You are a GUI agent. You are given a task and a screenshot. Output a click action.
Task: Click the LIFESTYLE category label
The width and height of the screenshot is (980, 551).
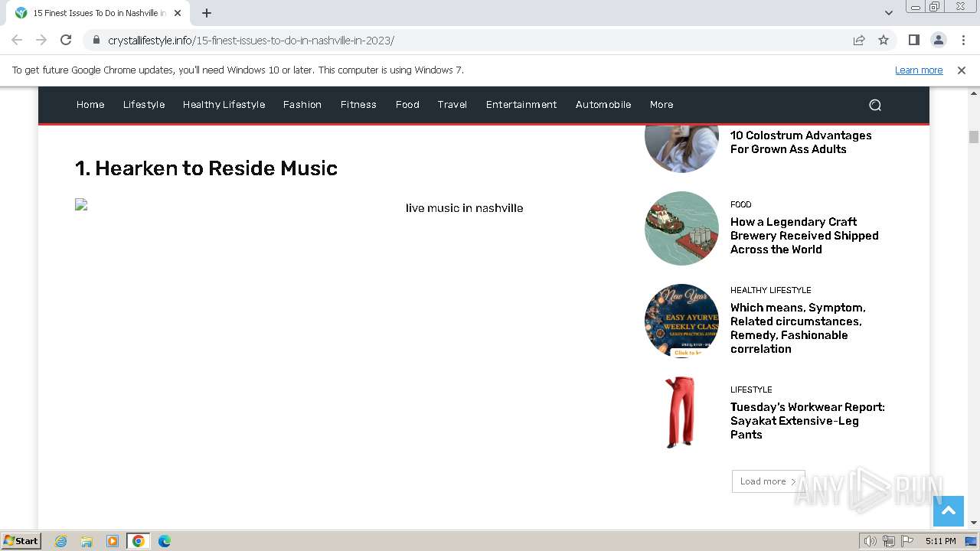751,390
